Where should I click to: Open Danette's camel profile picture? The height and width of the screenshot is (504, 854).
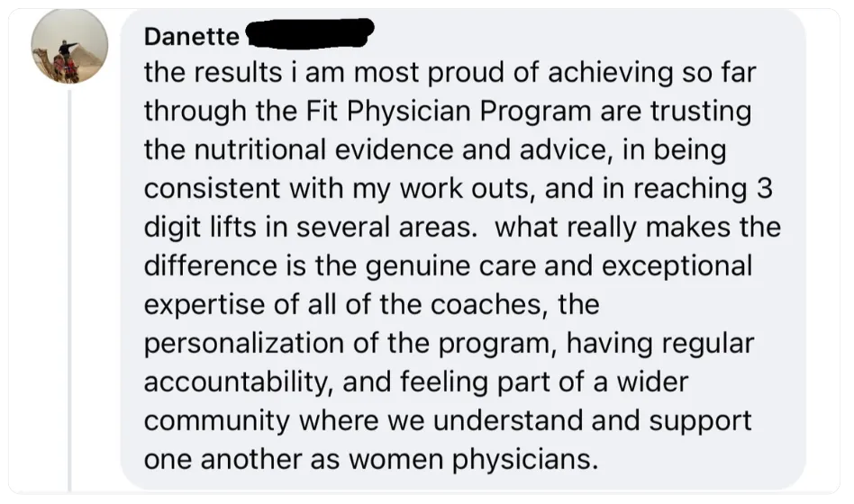[69, 46]
